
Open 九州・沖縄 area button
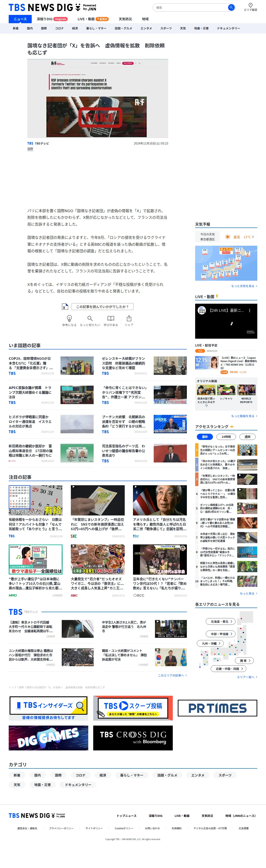(x=210, y=643)
